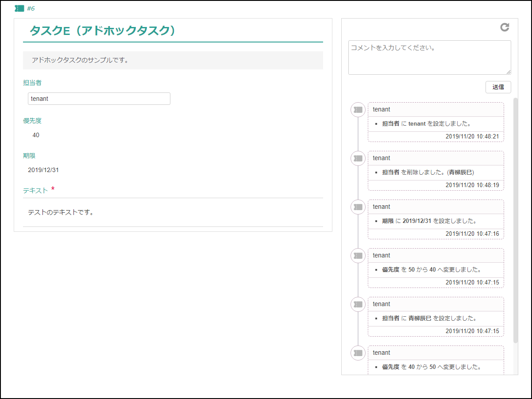Viewport: 532px width, 399px height.
Task: Click timeline icon for 10:47:16 entry
Action: [358, 207]
